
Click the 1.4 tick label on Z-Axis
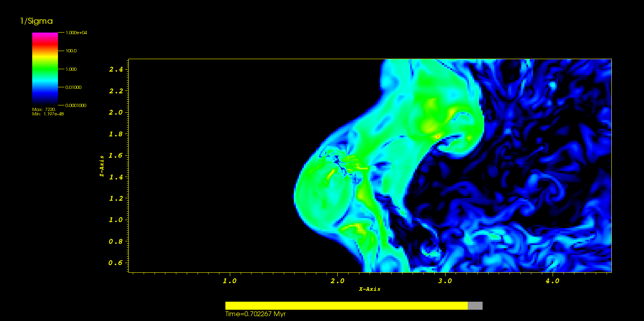pos(116,177)
